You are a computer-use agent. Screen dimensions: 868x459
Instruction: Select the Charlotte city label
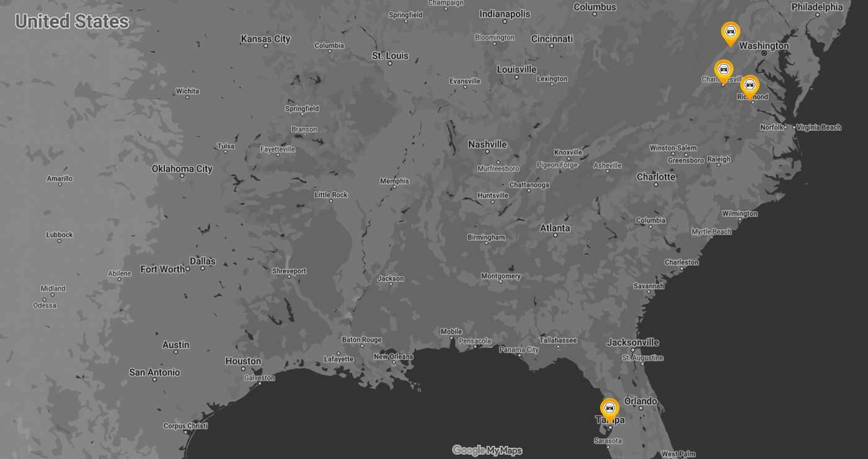pos(656,177)
